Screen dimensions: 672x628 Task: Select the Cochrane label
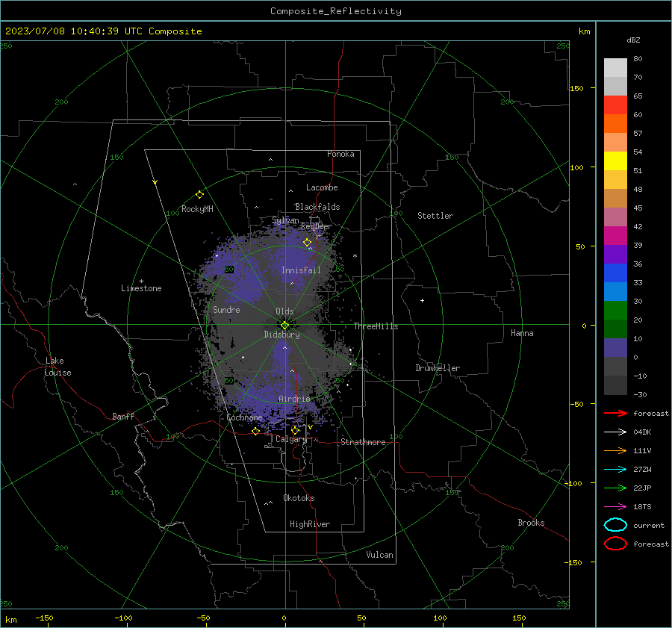tap(244, 417)
